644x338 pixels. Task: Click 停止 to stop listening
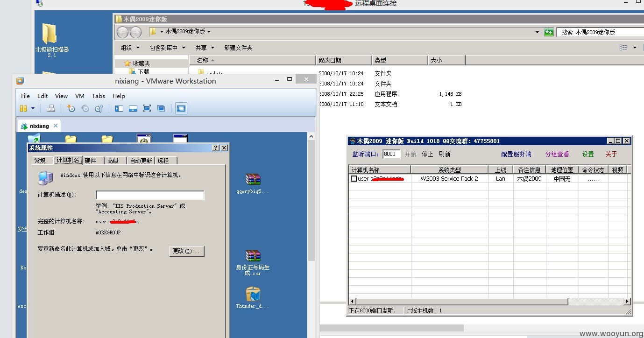point(427,154)
